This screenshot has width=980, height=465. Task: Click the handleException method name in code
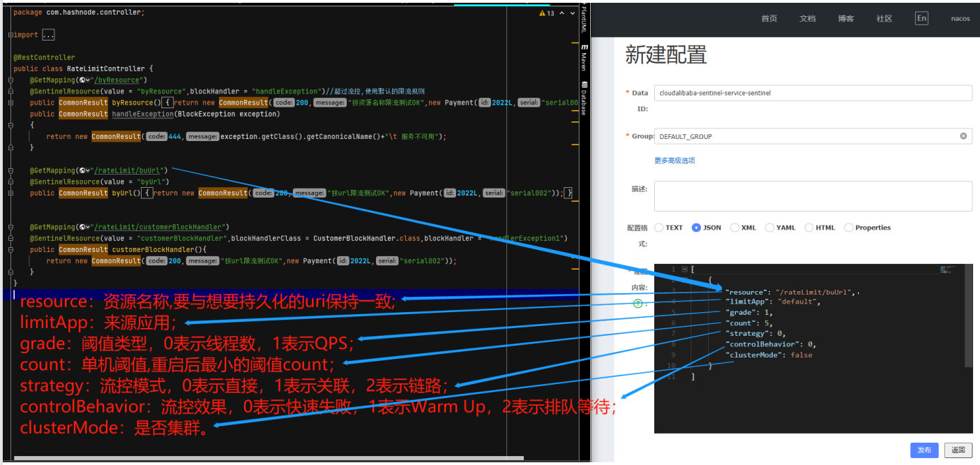tap(142, 114)
